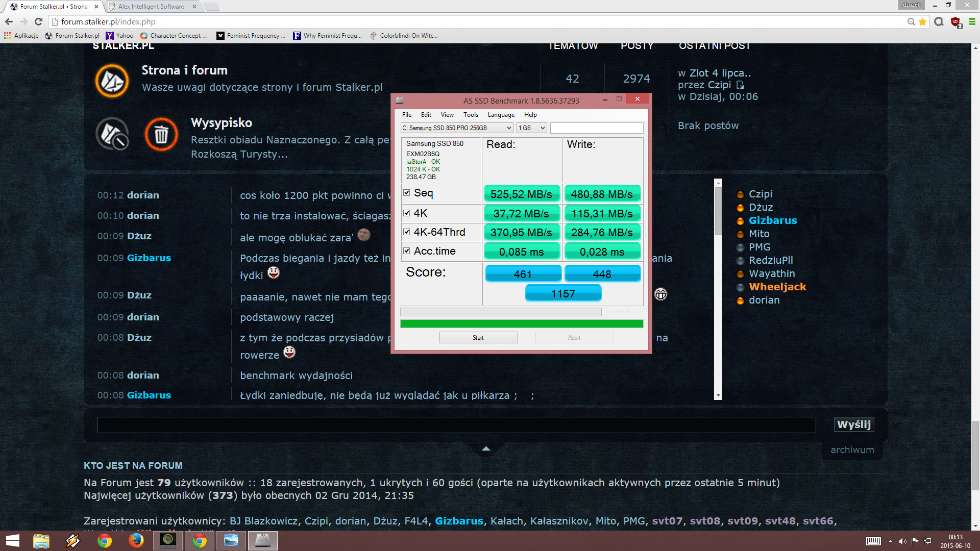Screen dimensions: 980x551
Task: Close the Forum Stalker.pl browser tab
Action: pos(96,7)
